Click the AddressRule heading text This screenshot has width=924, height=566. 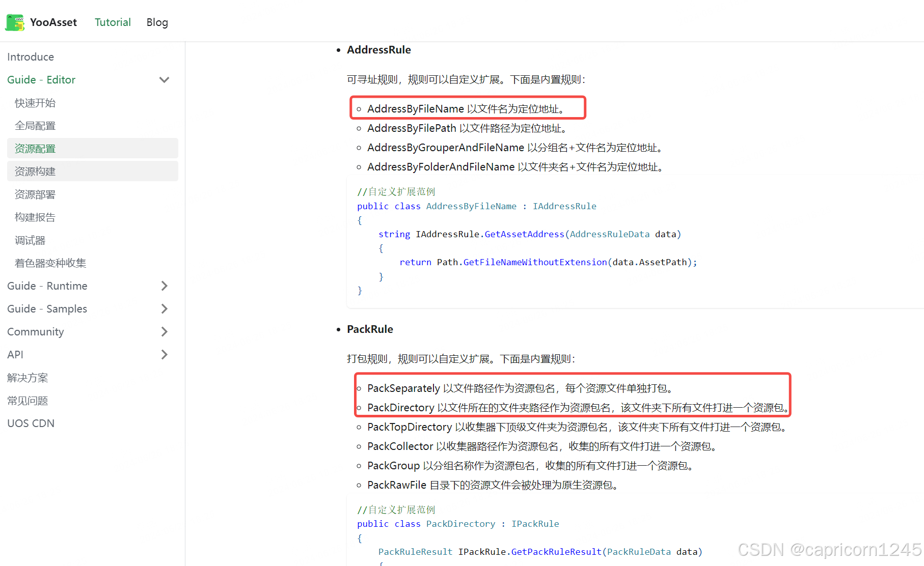379,50
